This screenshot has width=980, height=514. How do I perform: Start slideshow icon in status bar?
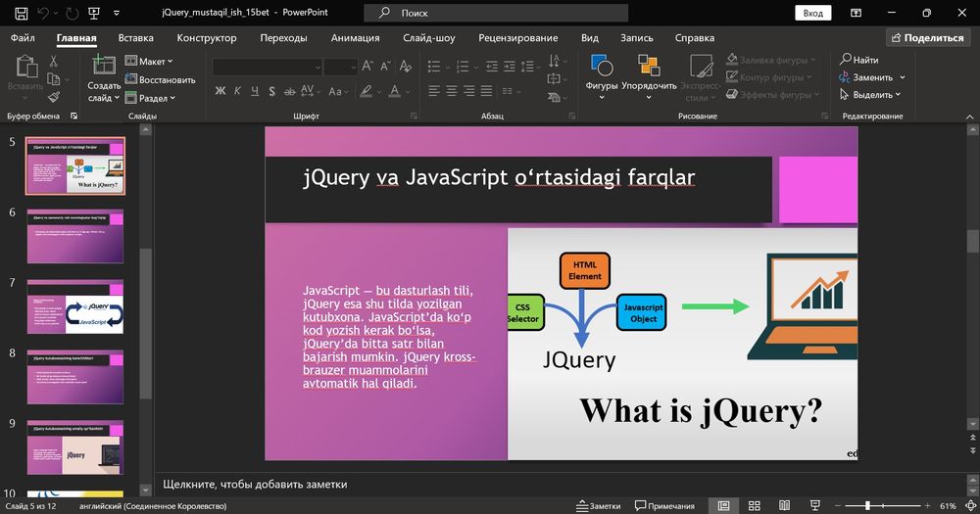tap(815, 506)
